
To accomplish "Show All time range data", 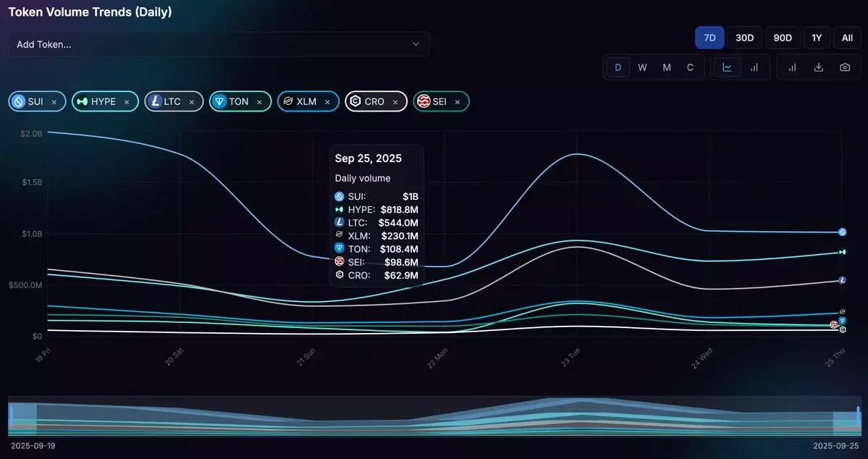I will click(x=847, y=38).
